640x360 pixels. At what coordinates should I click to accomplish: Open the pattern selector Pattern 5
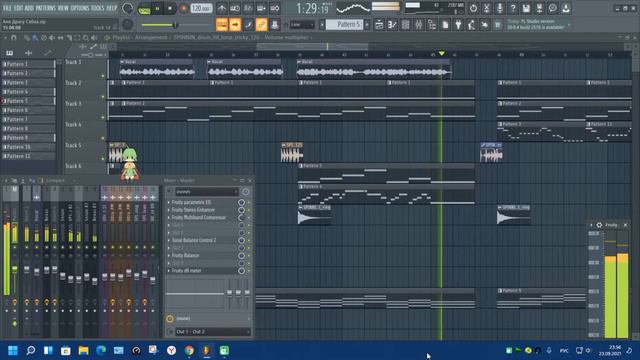point(345,25)
